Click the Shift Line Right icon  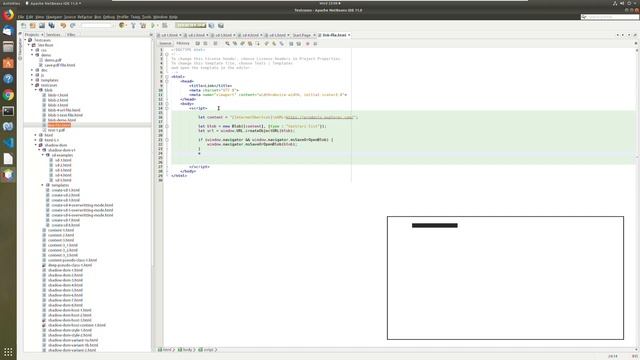[x=298, y=43]
